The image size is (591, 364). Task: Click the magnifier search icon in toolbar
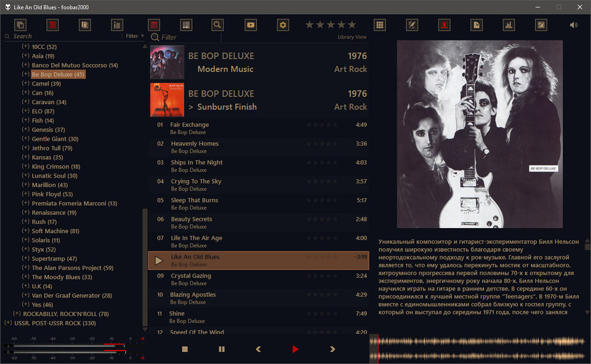217,25
